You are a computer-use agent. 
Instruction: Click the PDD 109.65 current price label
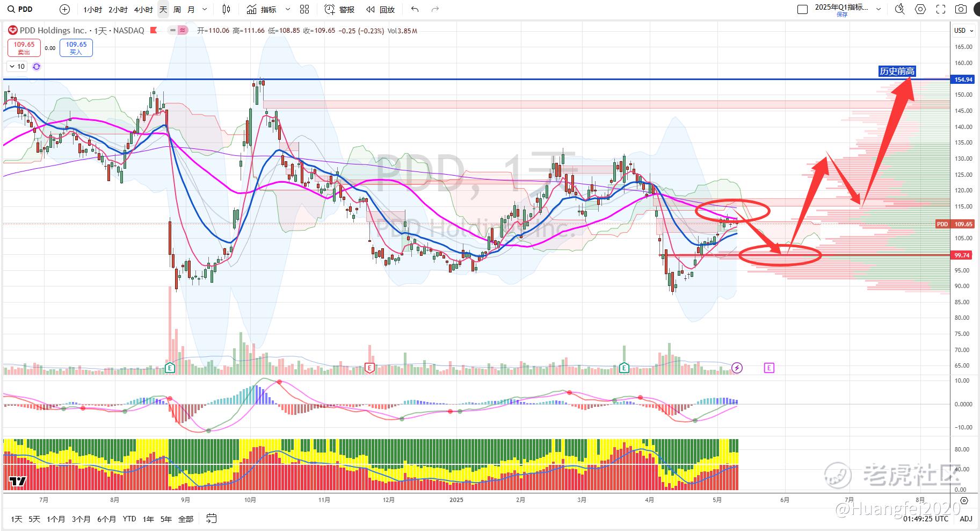click(954, 224)
